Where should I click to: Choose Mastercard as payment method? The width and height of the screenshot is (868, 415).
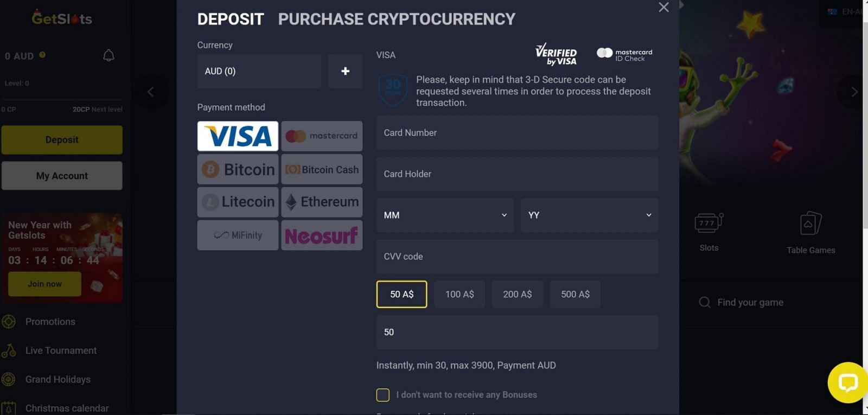322,136
